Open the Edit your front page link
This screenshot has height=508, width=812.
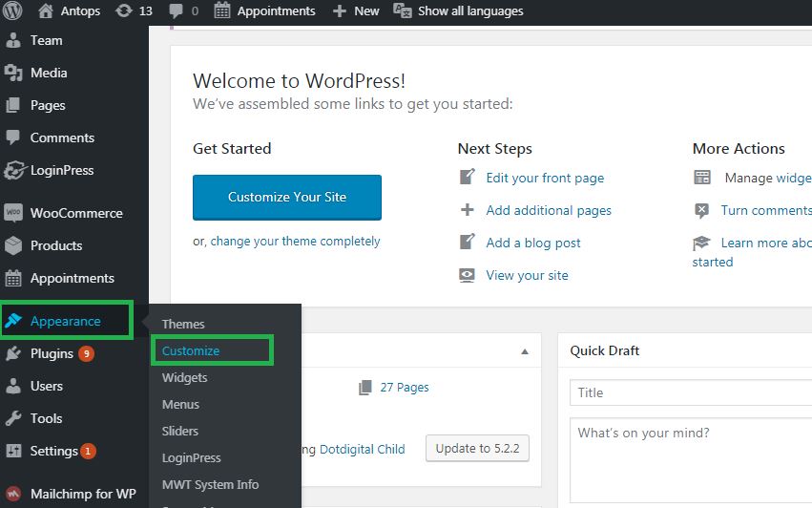545,178
